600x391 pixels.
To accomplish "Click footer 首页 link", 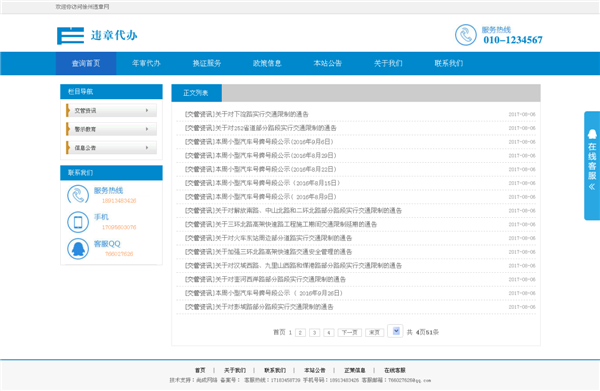I will click(x=200, y=370).
